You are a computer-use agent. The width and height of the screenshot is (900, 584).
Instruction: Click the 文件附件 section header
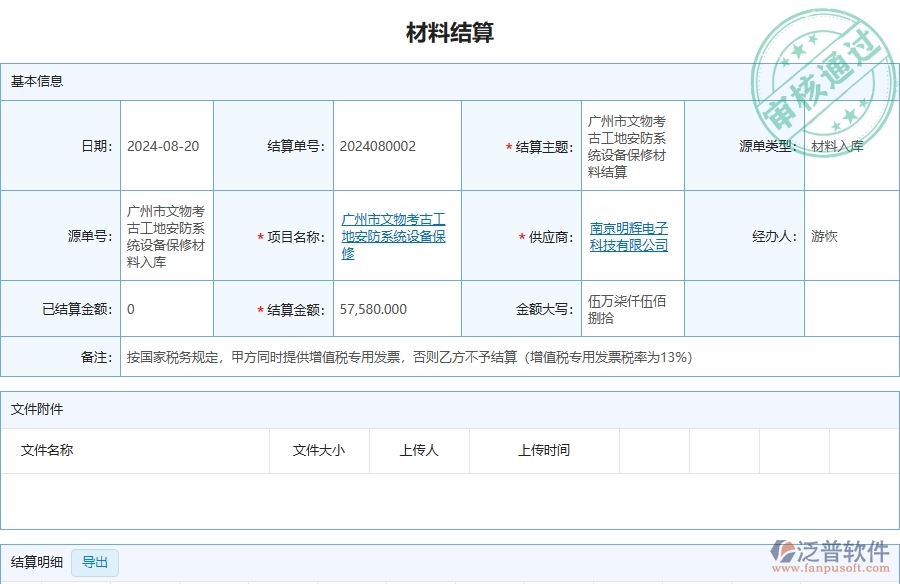pyautogui.click(x=34, y=408)
